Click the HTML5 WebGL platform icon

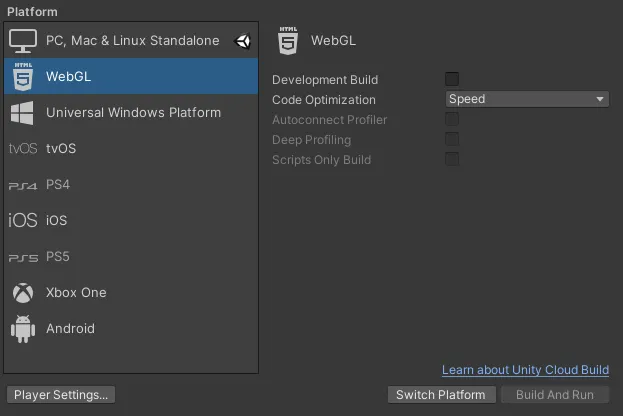coord(23,76)
